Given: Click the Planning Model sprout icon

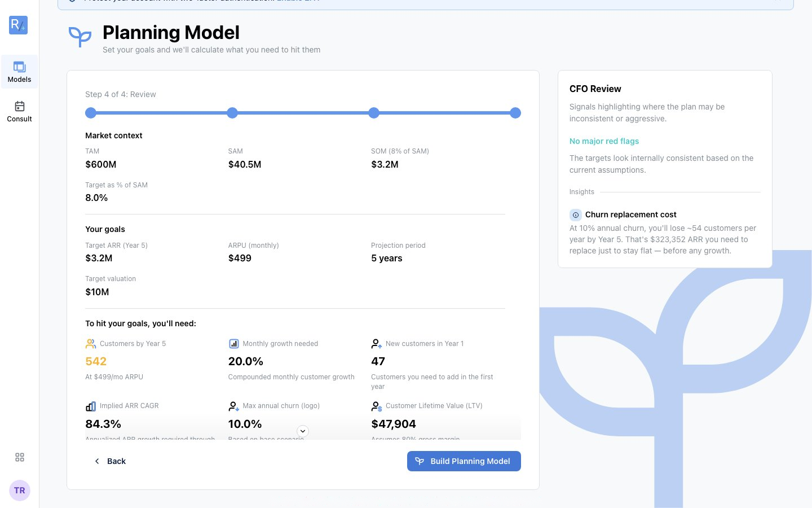Looking at the screenshot, I should coord(80,37).
